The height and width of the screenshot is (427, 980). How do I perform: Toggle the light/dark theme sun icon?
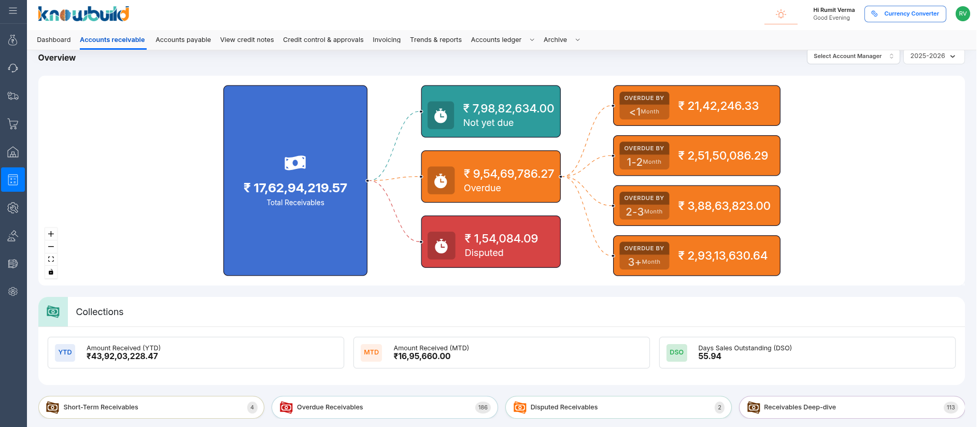(x=780, y=14)
